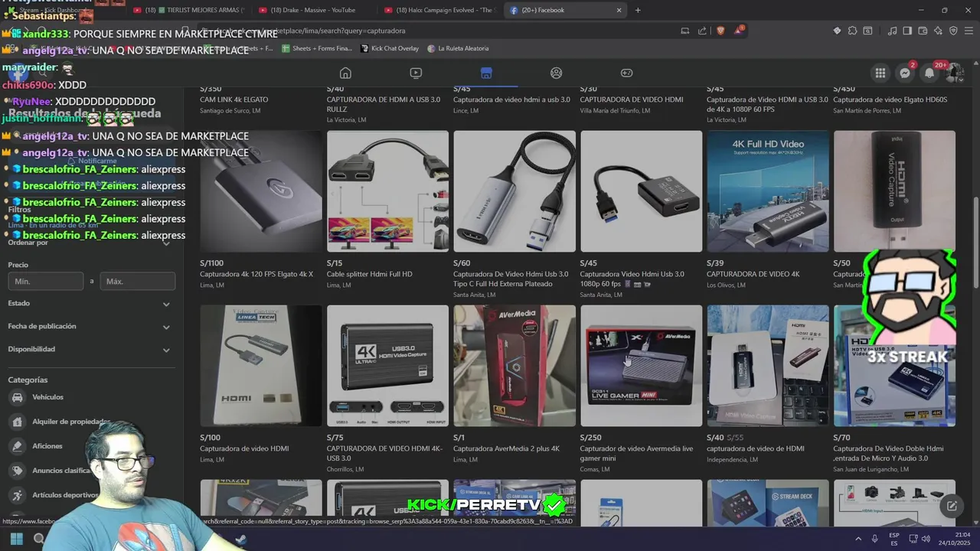Click listing title CAM LINK 4k ELGATO
The height and width of the screenshot is (551, 980).
(x=234, y=99)
